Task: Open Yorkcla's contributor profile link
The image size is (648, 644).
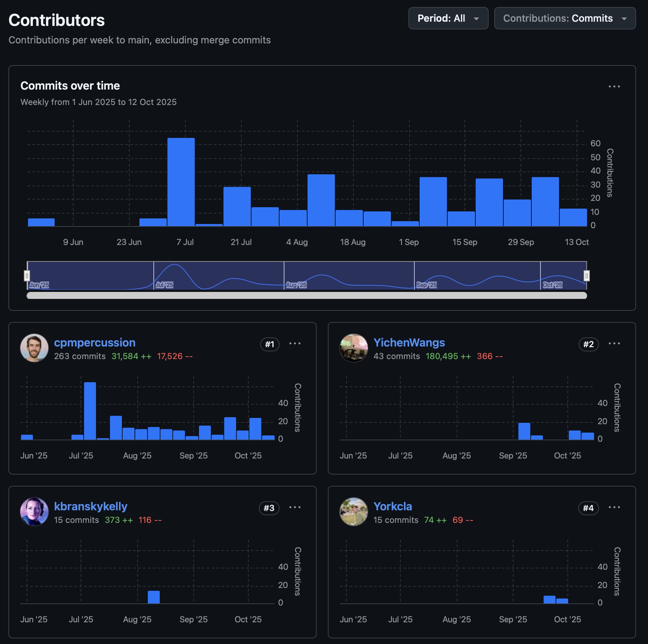Action: point(392,506)
